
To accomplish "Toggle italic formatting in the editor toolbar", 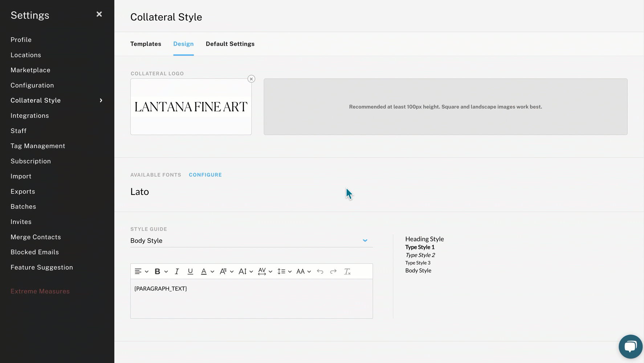I will [177, 272].
